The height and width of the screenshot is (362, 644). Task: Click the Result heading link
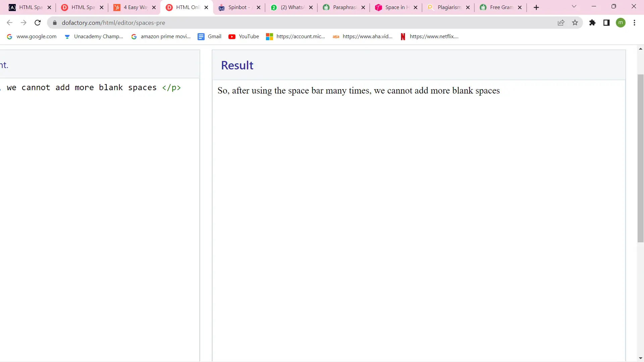pos(236,65)
